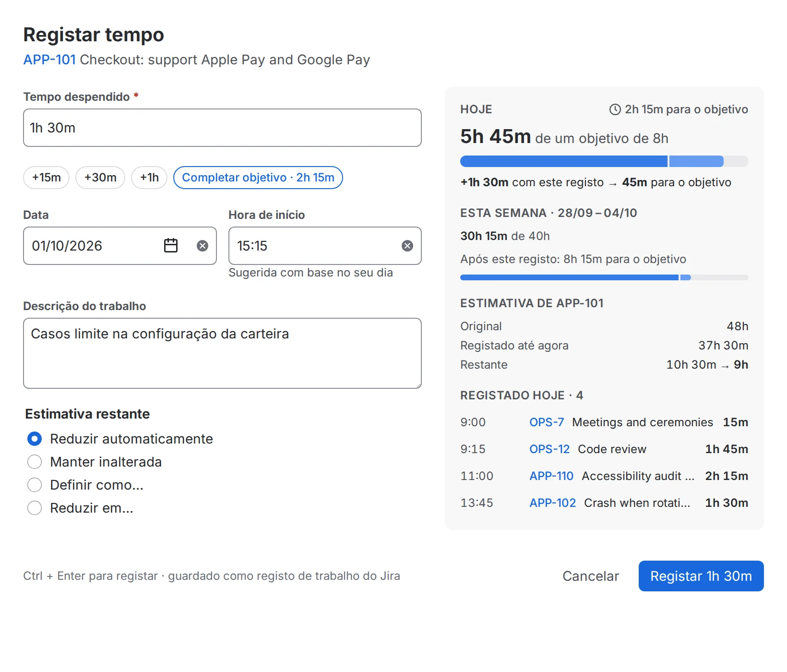The image size is (787, 672).
Task: Click the daily goal progress bar
Action: (x=604, y=161)
